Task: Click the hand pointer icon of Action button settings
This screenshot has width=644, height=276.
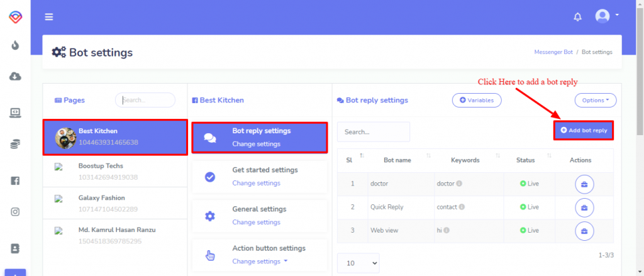Action: tap(210, 255)
